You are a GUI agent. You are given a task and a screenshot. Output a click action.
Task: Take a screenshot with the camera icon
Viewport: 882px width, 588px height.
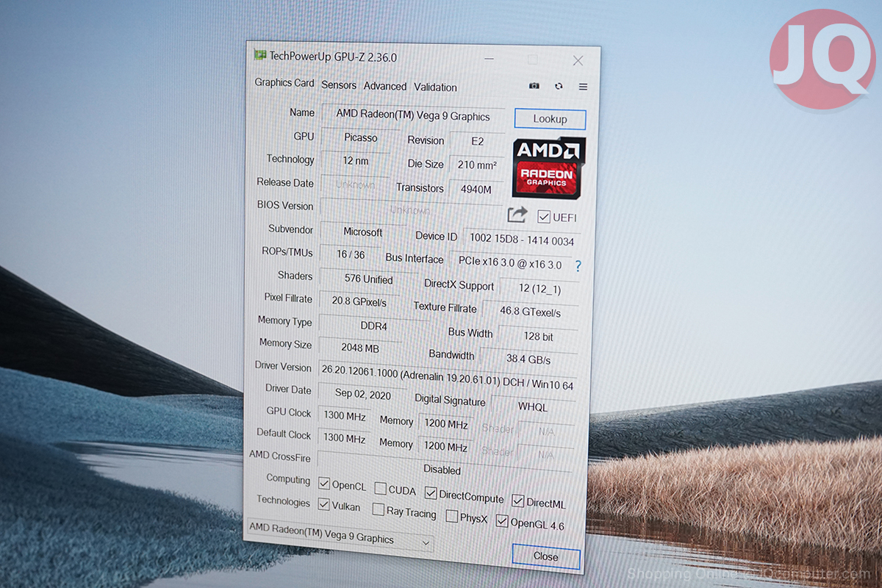pyautogui.click(x=534, y=86)
